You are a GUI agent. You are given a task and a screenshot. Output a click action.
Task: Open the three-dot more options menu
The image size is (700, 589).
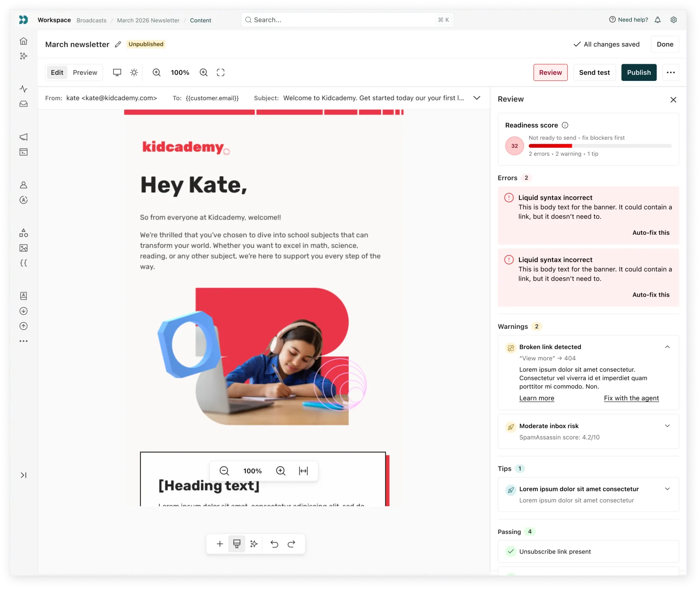tap(671, 73)
